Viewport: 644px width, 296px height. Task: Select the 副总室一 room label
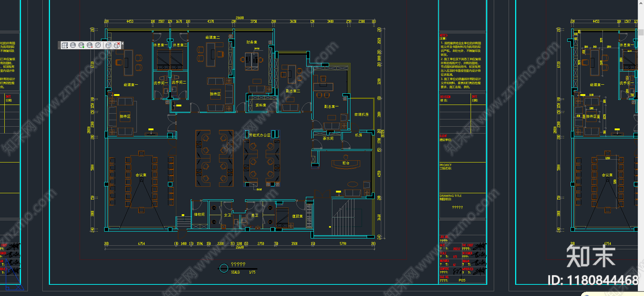(x=331, y=107)
